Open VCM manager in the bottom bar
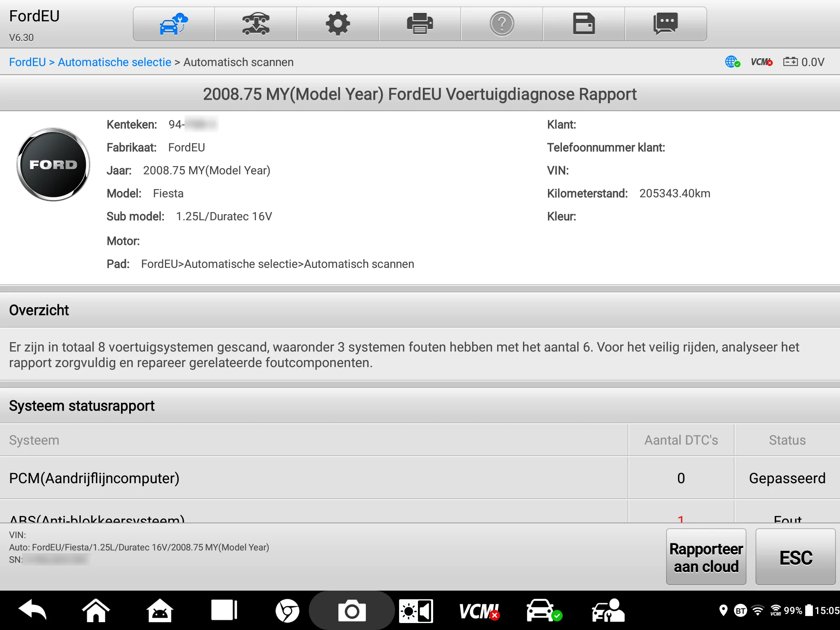 click(x=479, y=611)
